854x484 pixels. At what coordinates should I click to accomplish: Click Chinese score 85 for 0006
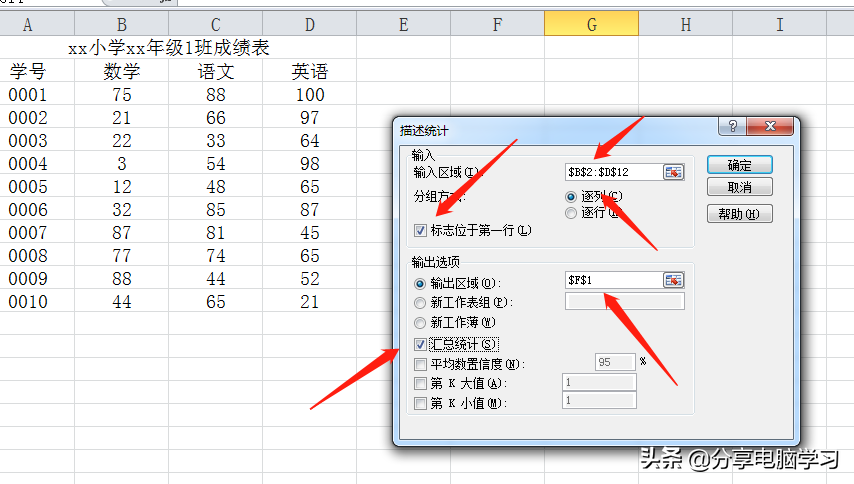click(x=216, y=210)
